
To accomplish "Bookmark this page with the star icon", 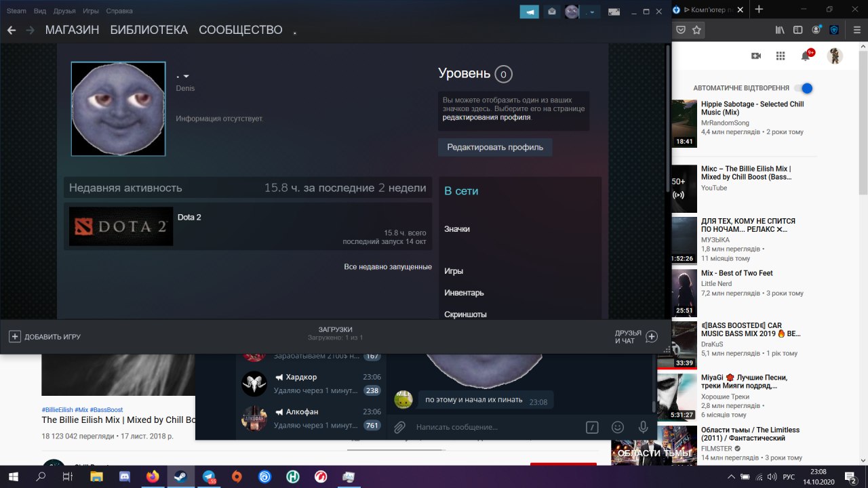I will [x=697, y=30].
